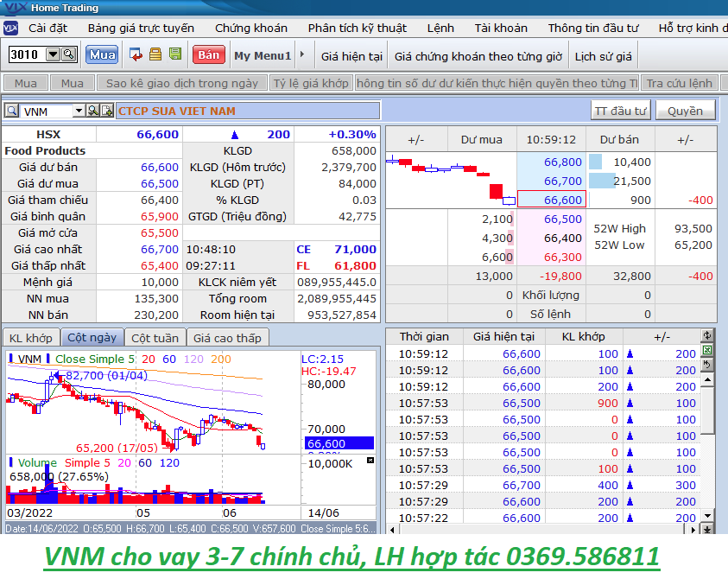This screenshot has height=579, width=728.
Task: Click the refresh icon atop the trade list
Action: pyautogui.click(x=707, y=335)
